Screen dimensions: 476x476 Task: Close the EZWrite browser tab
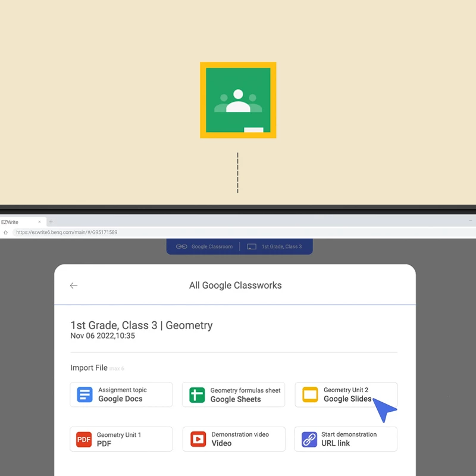pyautogui.click(x=39, y=222)
